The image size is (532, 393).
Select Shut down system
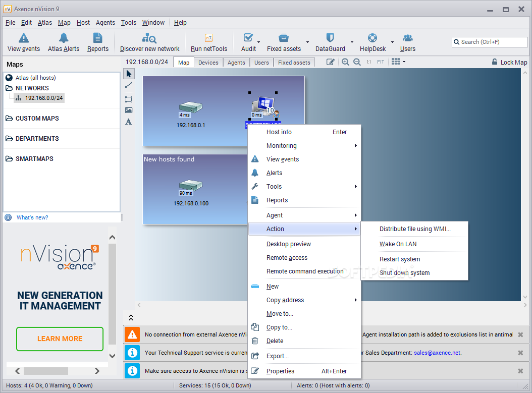click(x=414, y=273)
